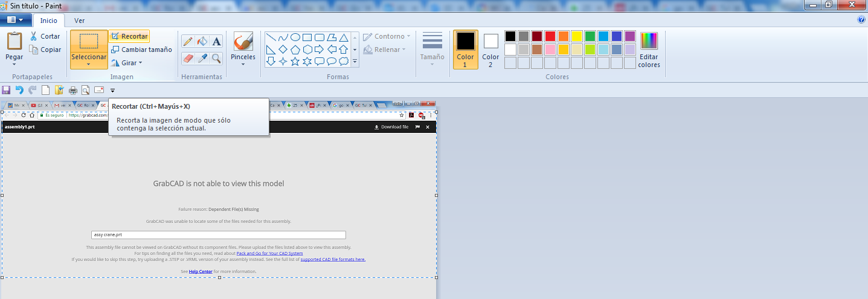
Task: Choose the Pentagon shape
Action: pos(295,50)
